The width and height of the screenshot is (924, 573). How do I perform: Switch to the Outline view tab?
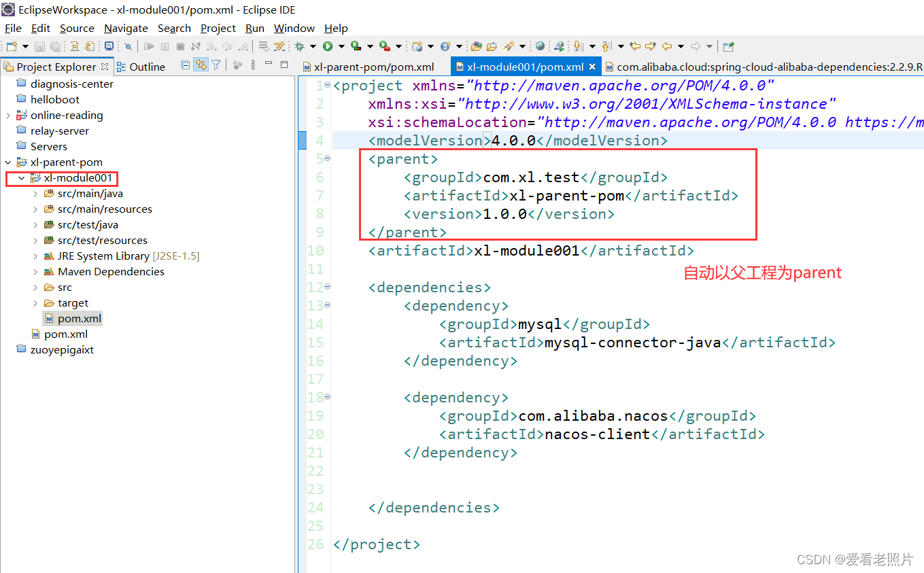(x=141, y=67)
